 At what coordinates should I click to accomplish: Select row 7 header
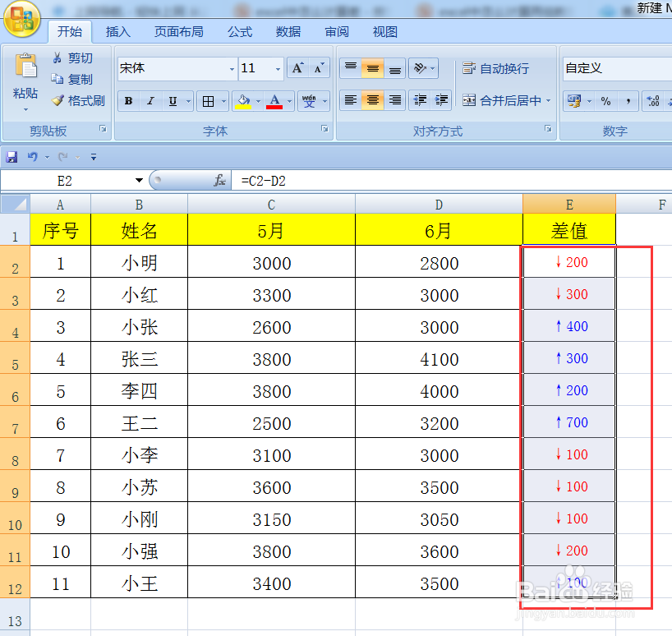pos(15,422)
